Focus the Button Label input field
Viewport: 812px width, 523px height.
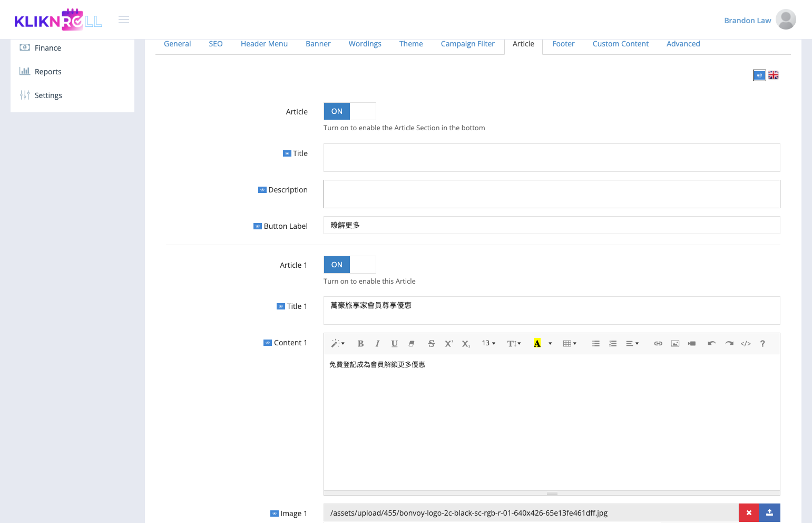coord(552,225)
